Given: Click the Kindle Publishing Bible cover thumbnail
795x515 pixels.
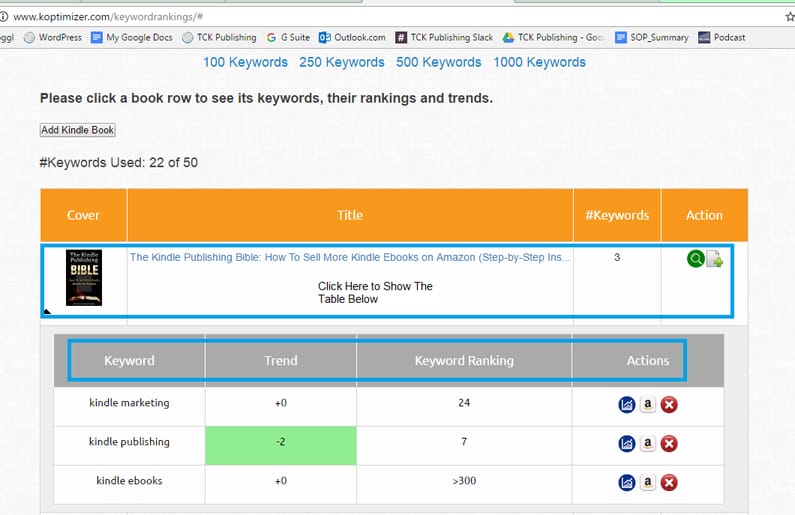Looking at the screenshot, I should (x=84, y=277).
